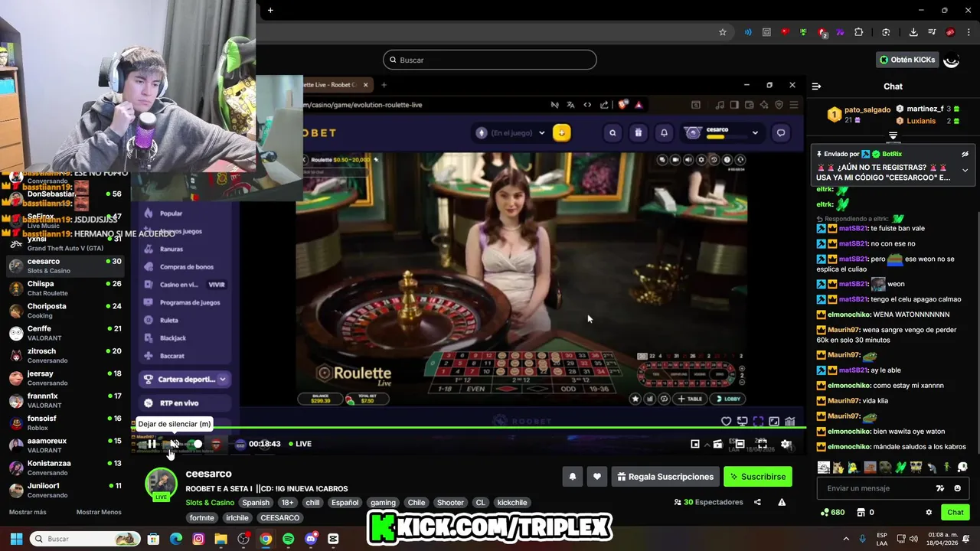This screenshot has width=980, height=551.
Task: Open the stream player settings gear
Action: point(786,444)
